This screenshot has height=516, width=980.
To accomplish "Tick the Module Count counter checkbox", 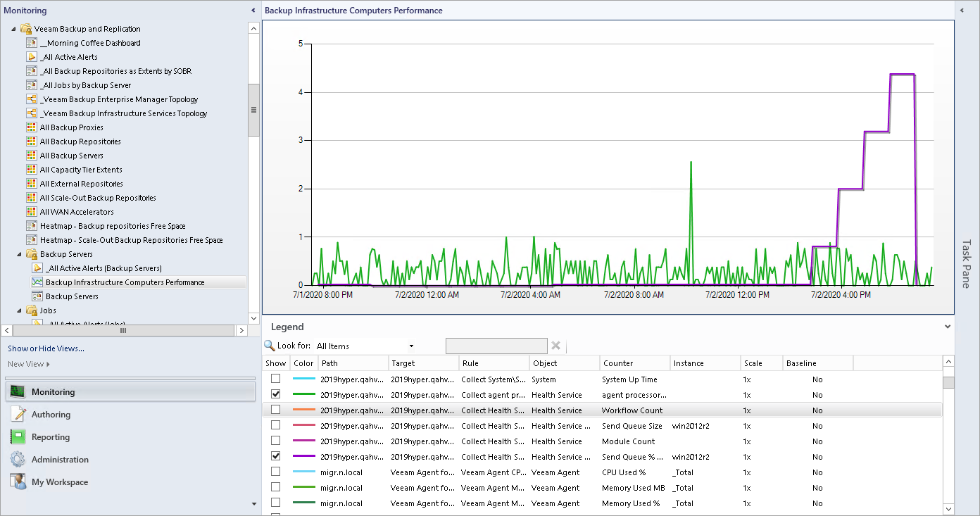I will (x=276, y=441).
